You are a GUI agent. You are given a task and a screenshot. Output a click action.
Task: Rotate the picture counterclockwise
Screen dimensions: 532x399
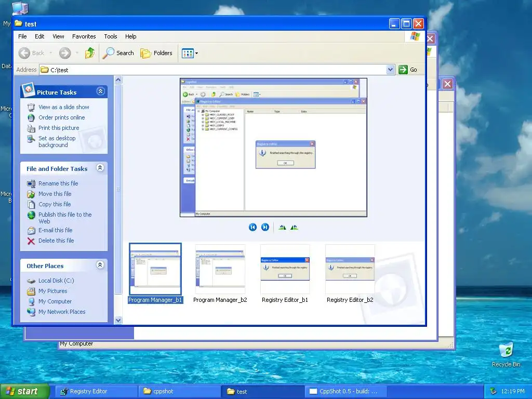(x=294, y=228)
